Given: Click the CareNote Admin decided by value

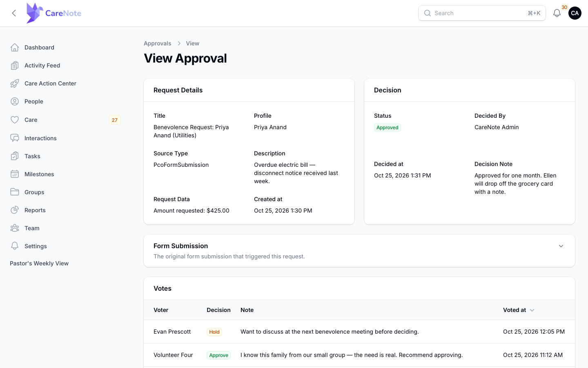Looking at the screenshot, I should point(497,127).
